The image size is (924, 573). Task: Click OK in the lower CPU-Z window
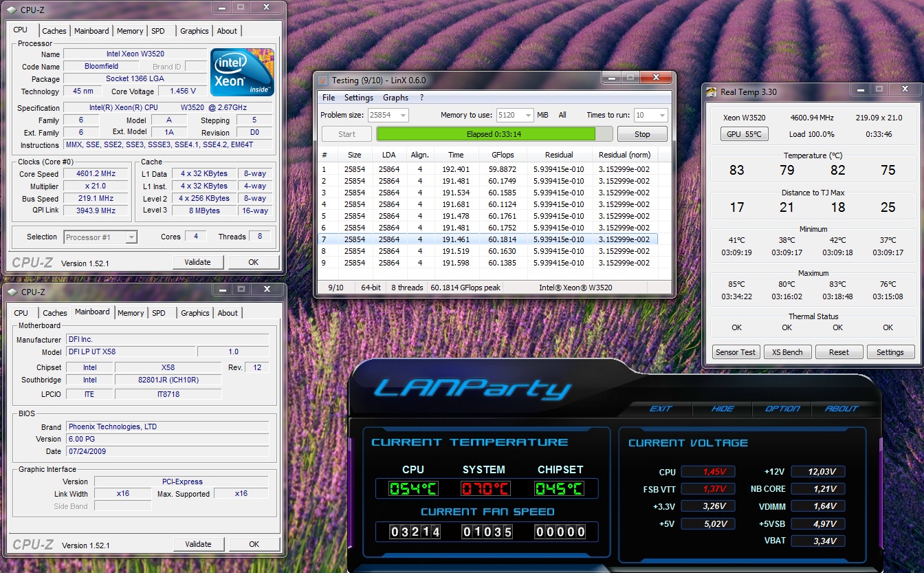pyautogui.click(x=254, y=544)
